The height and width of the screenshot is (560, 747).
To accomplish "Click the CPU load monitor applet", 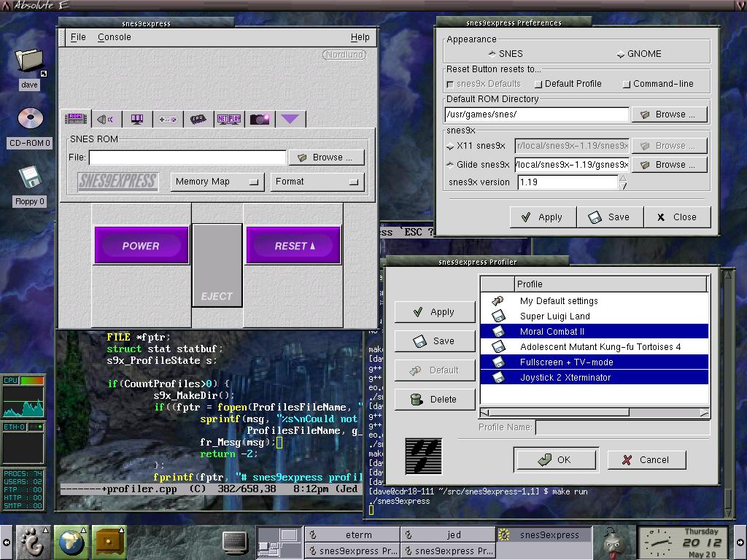I will pos(23,396).
